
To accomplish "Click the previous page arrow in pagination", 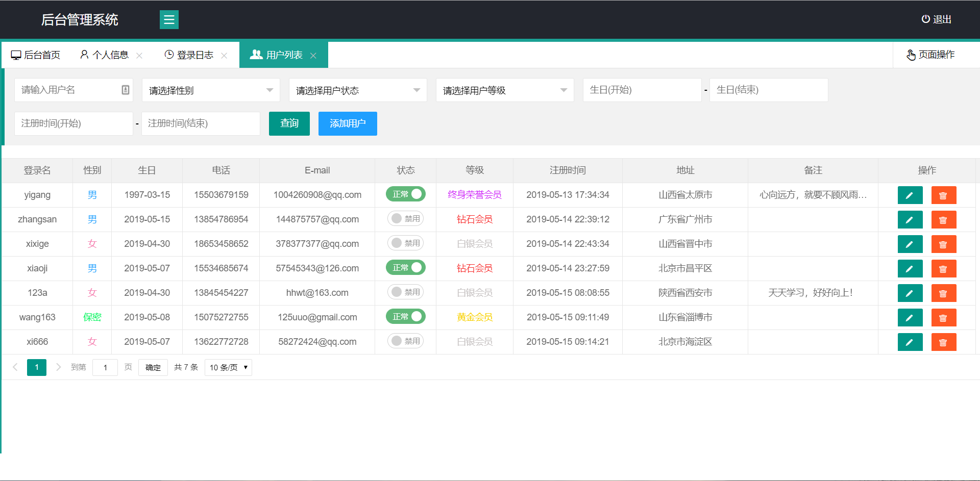I will (15, 367).
